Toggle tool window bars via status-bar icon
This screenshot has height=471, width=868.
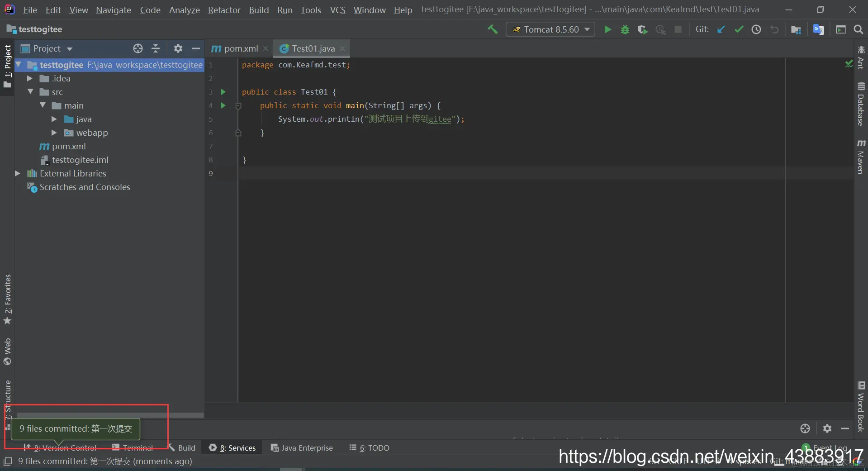tap(8, 461)
